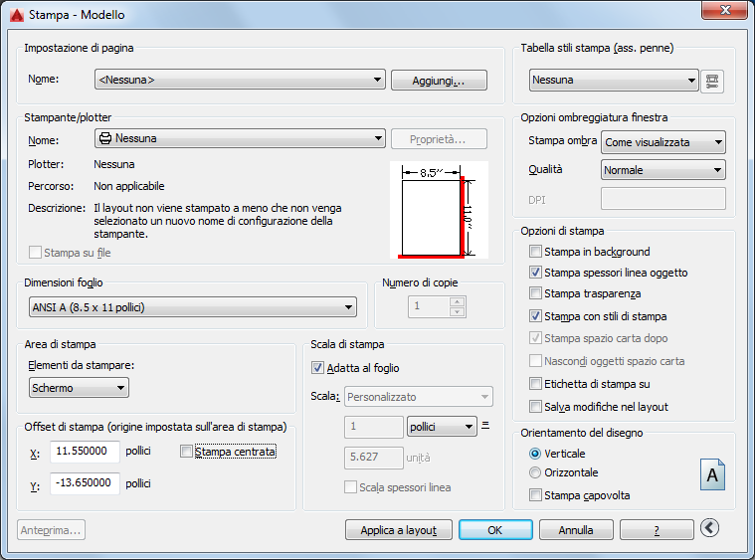
Task: Increase Numero di copie with up arrow
Action: click(x=457, y=302)
